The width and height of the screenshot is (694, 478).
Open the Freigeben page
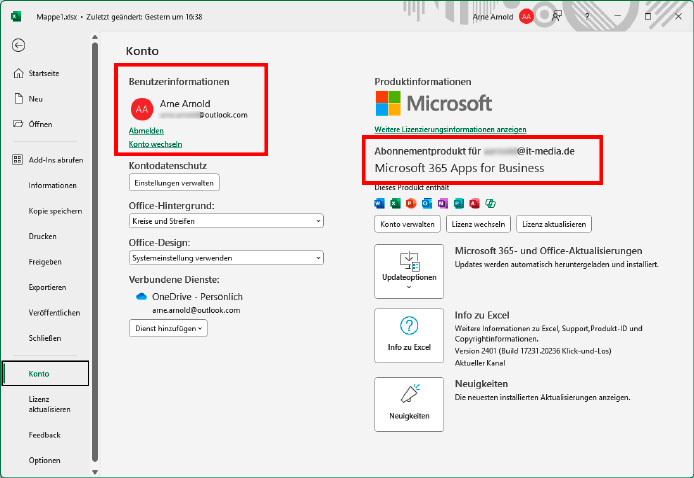click(45, 262)
